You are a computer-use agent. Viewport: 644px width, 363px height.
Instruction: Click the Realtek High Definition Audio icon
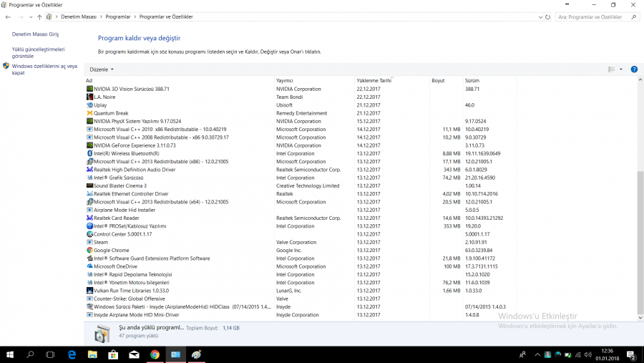coord(89,170)
